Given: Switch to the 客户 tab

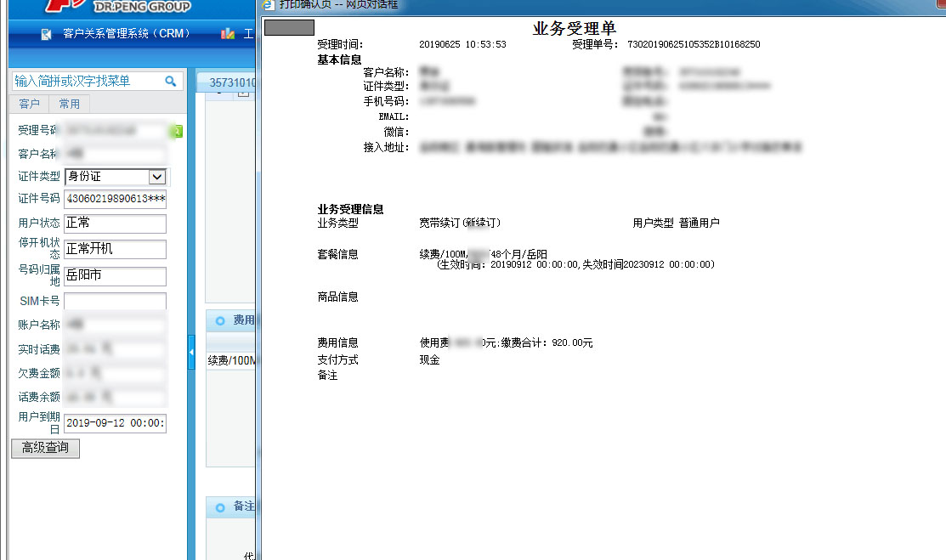Looking at the screenshot, I should [x=29, y=104].
